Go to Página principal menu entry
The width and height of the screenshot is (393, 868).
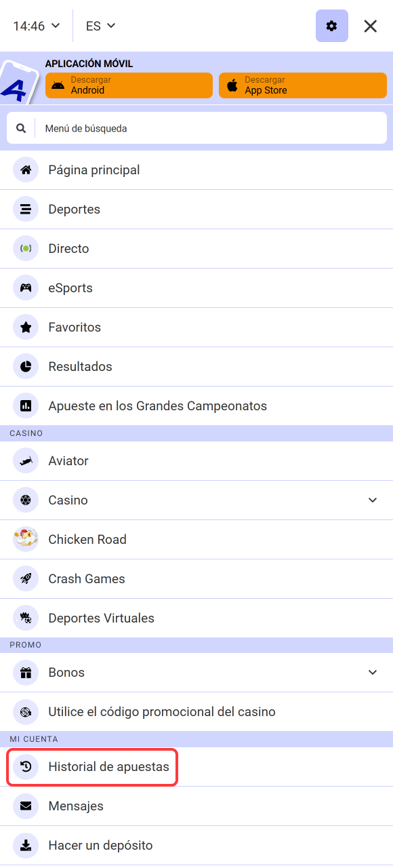click(x=94, y=170)
